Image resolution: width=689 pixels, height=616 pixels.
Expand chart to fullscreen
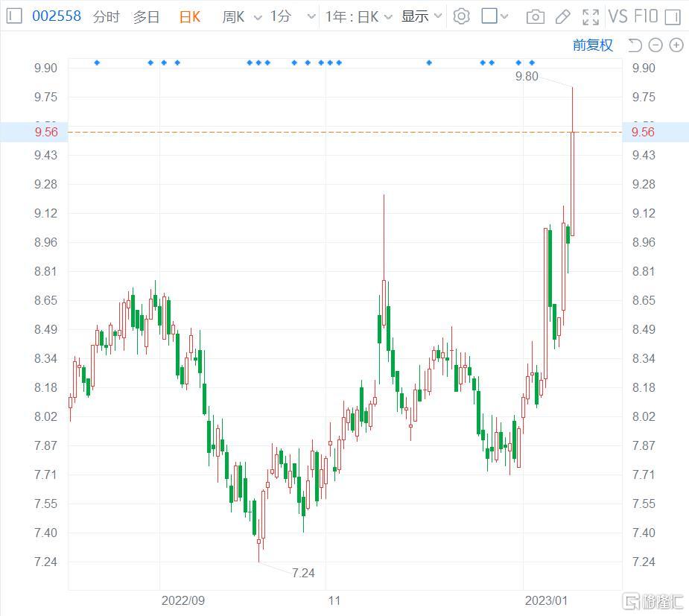click(590, 17)
